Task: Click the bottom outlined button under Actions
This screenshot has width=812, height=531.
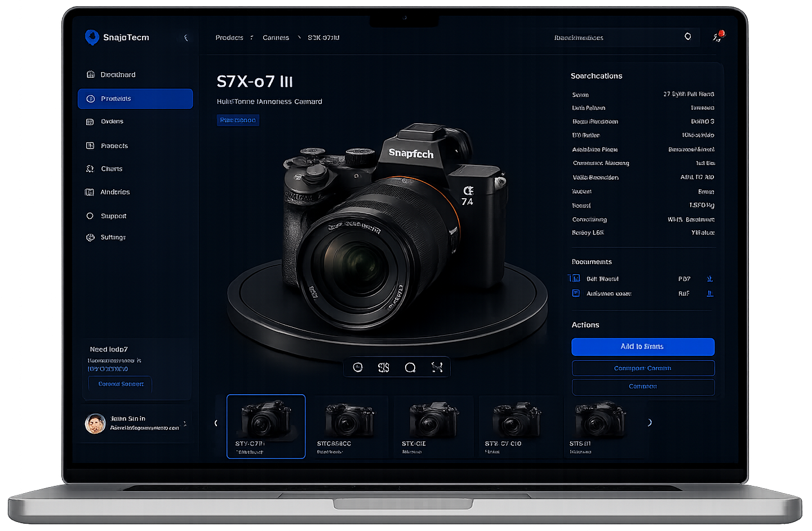Action: coord(643,387)
